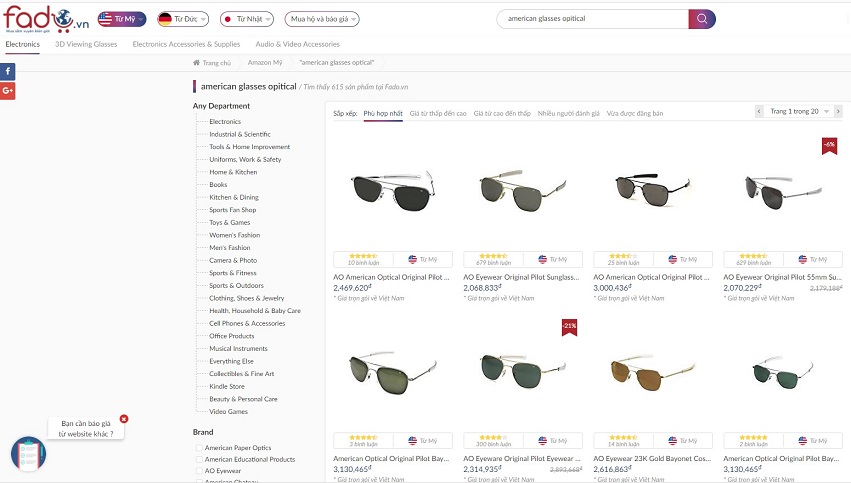Select the Electronics category tab
Image resolution: width=851 pixels, height=483 pixels.
click(22, 44)
